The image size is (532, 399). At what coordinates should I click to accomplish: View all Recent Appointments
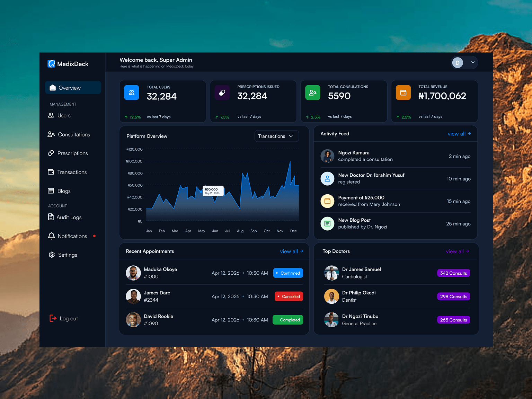tap(292, 251)
